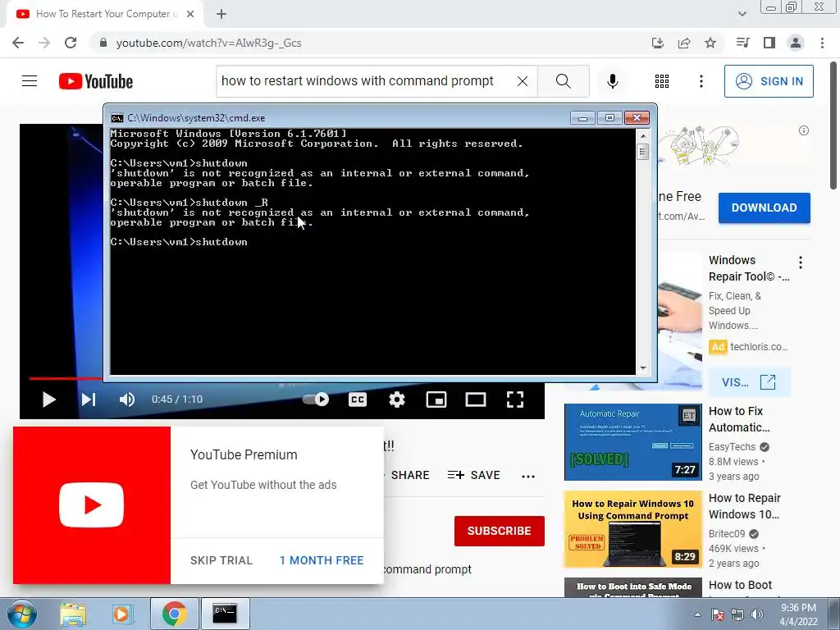Click the cmd window scrollbar up arrow
Screen dimensions: 840x630
(x=643, y=136)
